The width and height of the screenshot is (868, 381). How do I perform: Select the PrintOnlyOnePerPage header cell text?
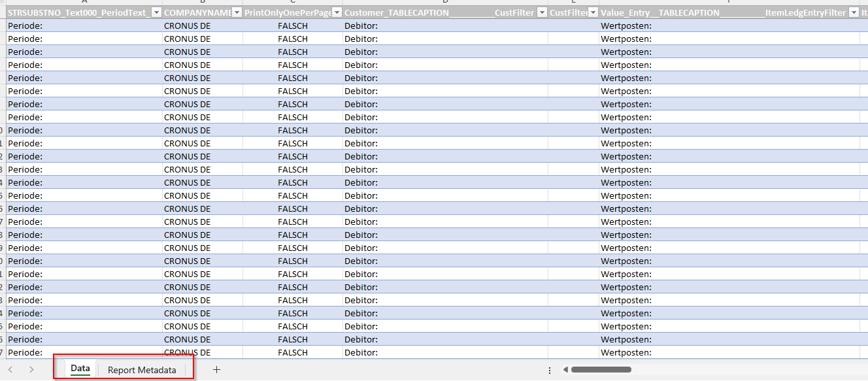tap(288, 12)
